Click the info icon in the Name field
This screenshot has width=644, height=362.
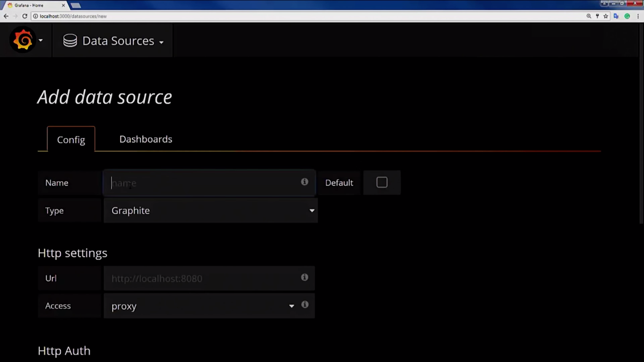click(x=304, y=182)
